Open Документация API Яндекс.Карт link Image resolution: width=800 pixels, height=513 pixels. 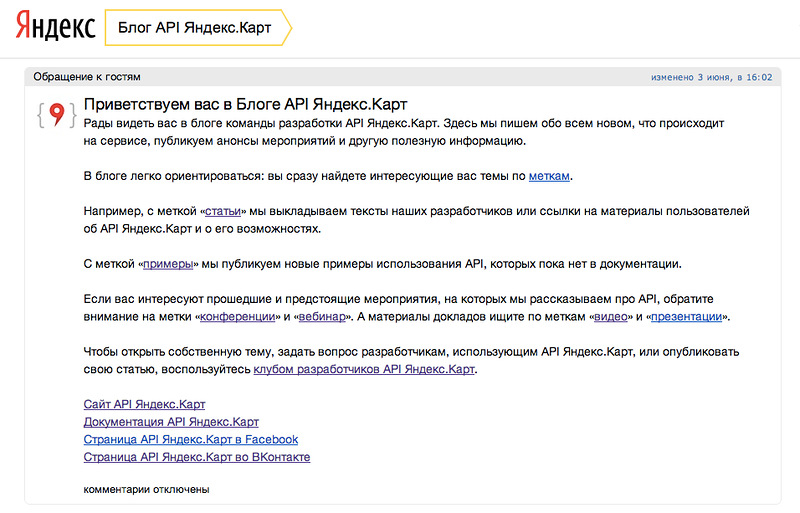[x=171, y=422]
